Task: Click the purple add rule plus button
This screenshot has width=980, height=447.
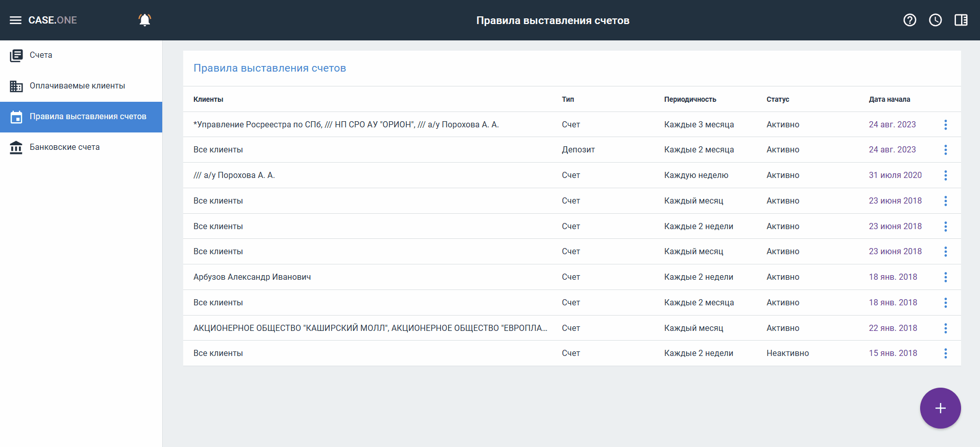Action: click(x=940, y=408)
